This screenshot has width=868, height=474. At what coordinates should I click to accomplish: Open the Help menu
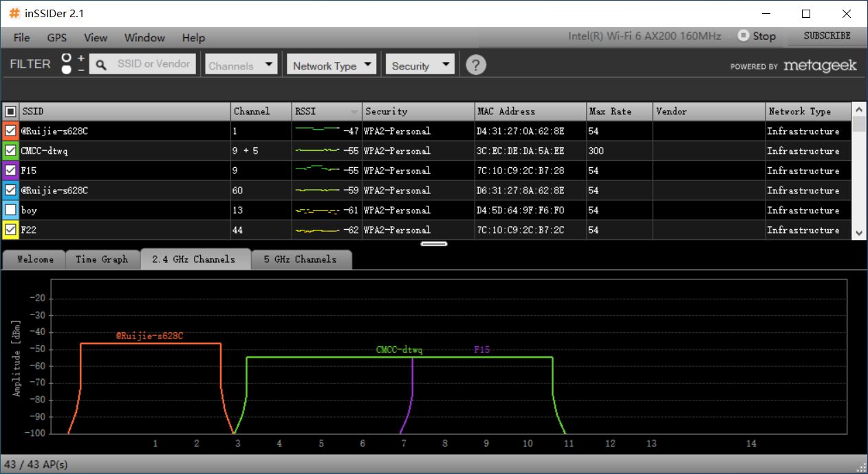point(193,37)
